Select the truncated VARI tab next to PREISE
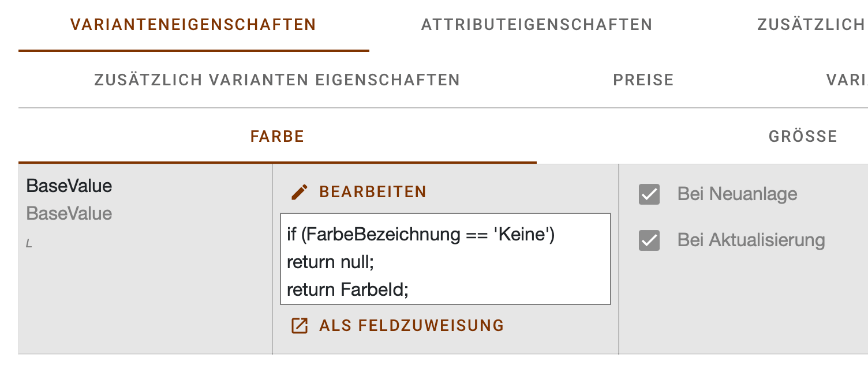The height and width of the screenshot is (369, 868). coord(847,80)
